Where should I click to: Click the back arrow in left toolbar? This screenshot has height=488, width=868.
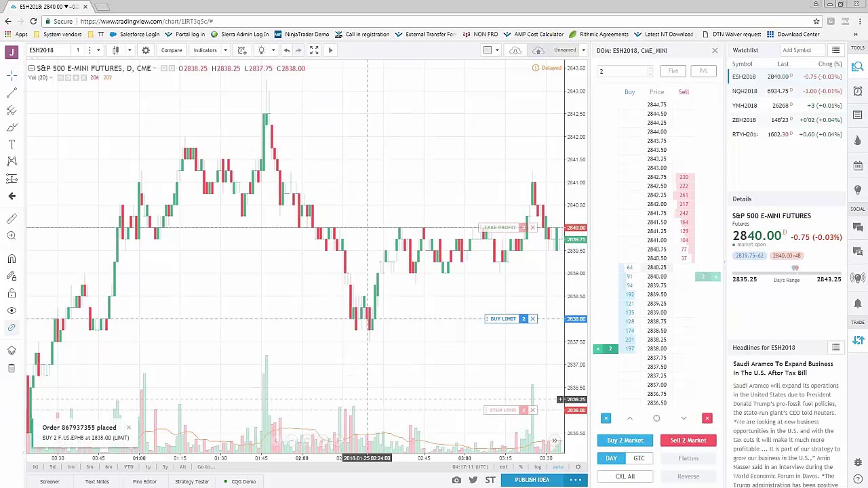(x=12, y=196)
